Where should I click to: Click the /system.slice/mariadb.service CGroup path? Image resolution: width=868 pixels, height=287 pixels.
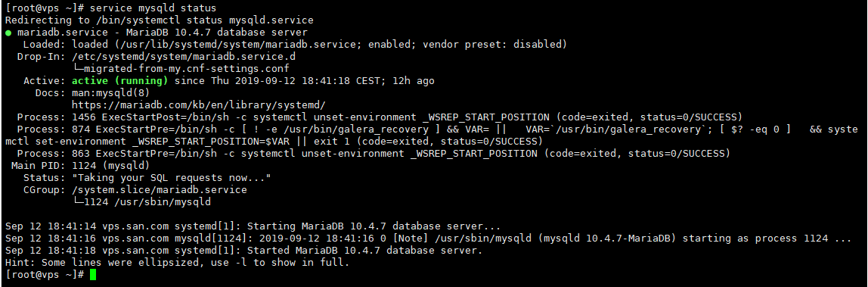[x=160, y=189]
